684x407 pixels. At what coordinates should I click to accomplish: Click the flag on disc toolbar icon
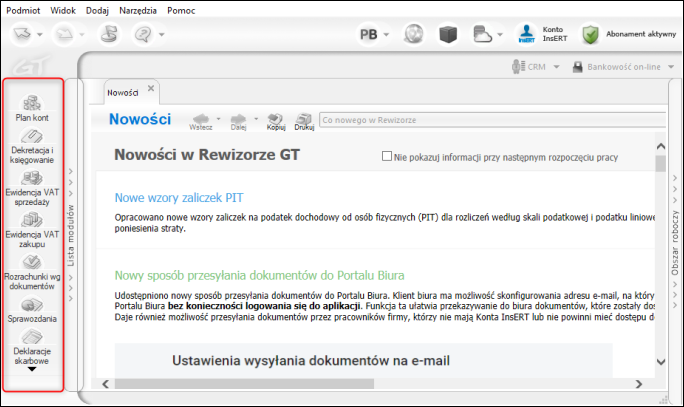[109, 34]
